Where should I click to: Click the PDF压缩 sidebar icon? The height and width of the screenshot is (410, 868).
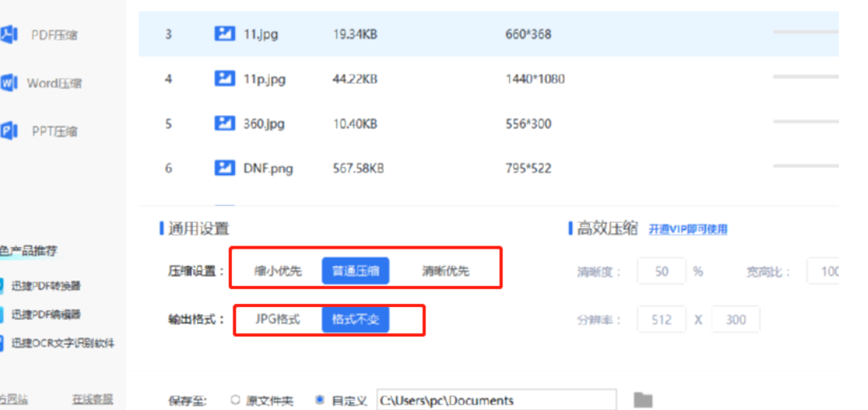pyautogui.click(x=9, y=35)
